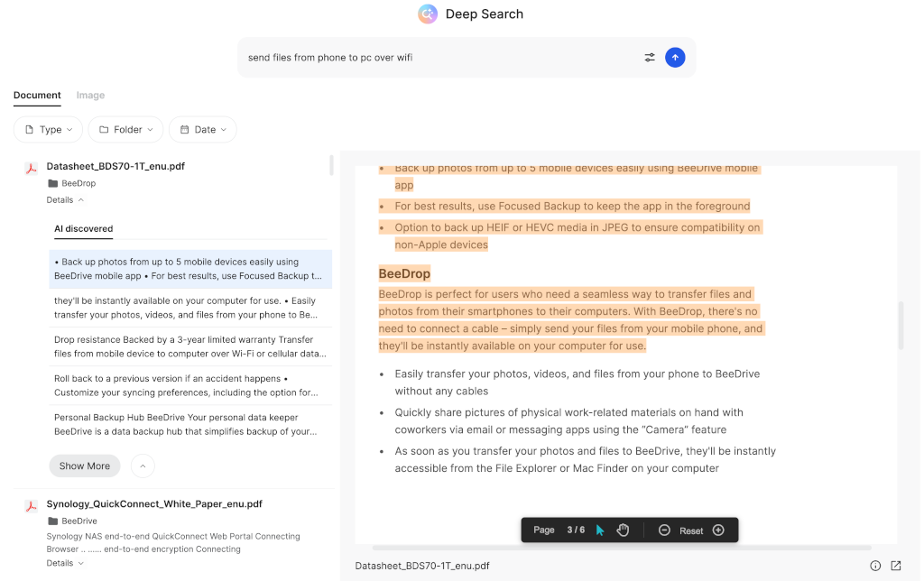
Task: Activate the hand pan tool
Action: pyautogui.click(x=623, y=530)
